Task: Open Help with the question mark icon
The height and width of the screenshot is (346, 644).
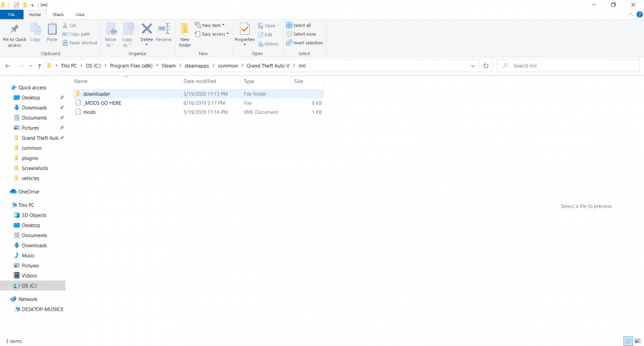Action: [639, 15]
